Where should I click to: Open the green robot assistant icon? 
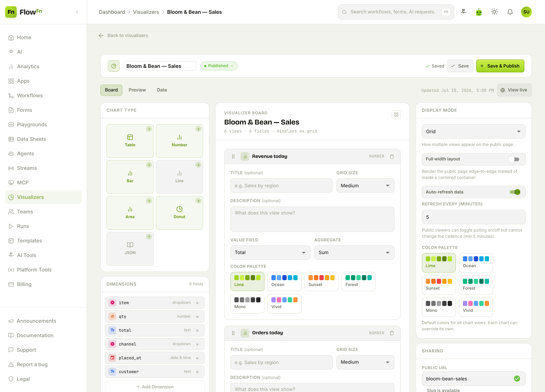[x=479, y=12]
